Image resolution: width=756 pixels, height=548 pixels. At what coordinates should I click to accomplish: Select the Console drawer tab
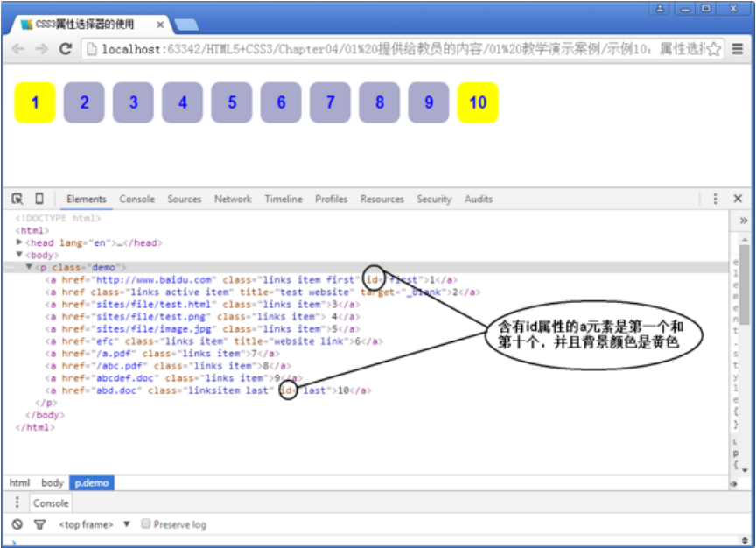[51, 503]
